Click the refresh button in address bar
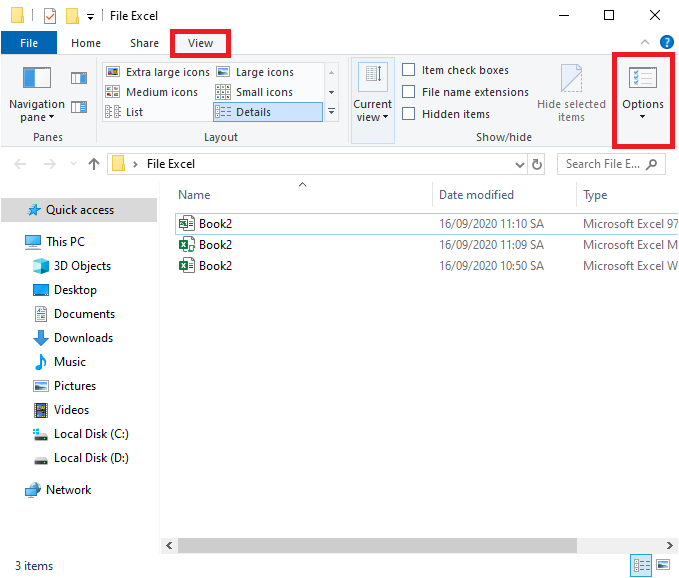The height and width of the screenshot is (578, 679). tap(538, 164)
